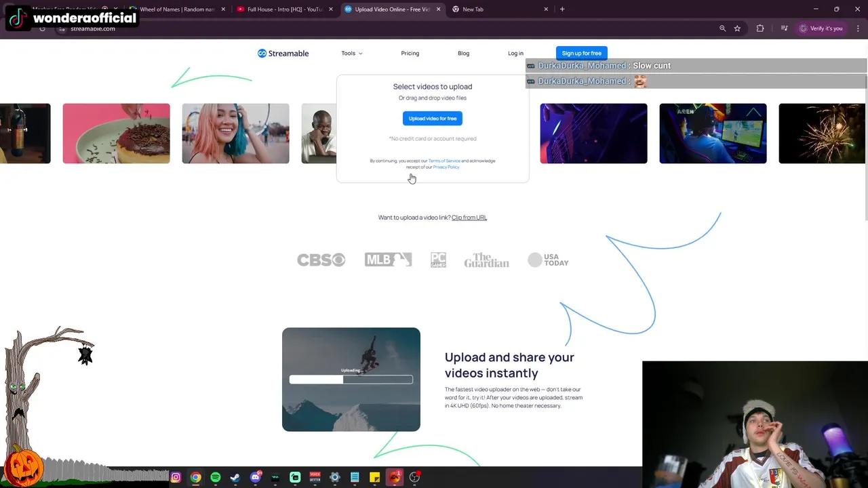Click Sign up for free button
868x488 pixels.
click(x=581, y=53)
